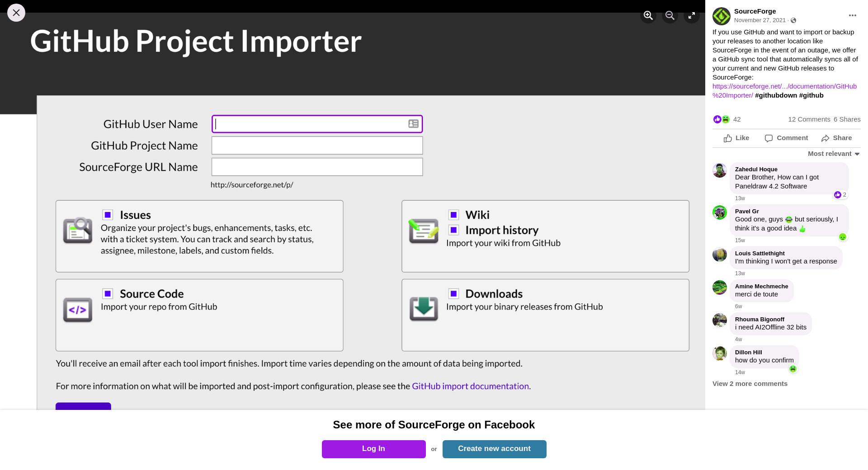Click the Log In button
868x470 pixels.
coord(373,449)
